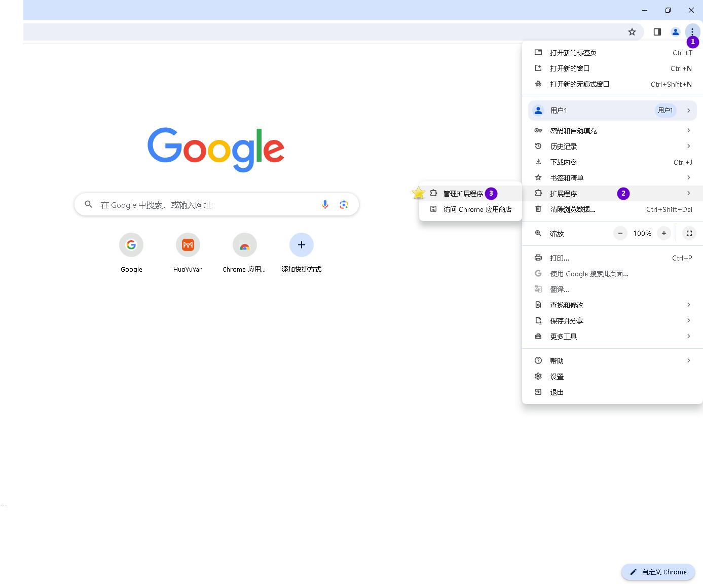Expand the 扩展程序 submenu row
This screenshot has height=588, width=703.
(612, 193)
